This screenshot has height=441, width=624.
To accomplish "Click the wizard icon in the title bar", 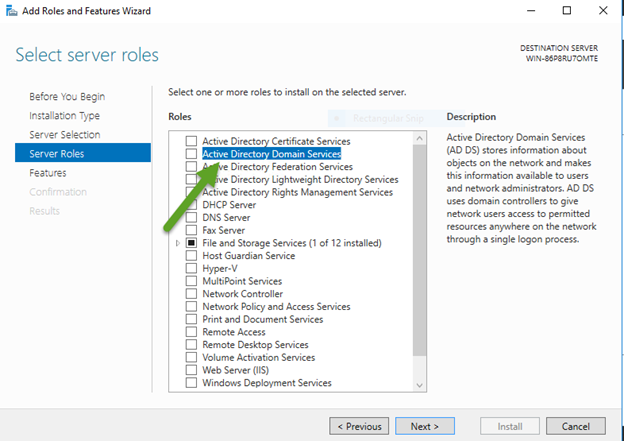I will point(12,11).
